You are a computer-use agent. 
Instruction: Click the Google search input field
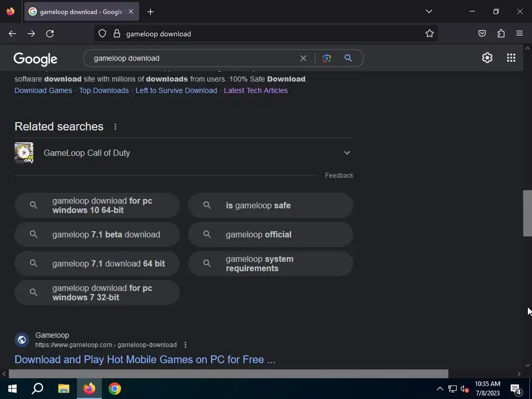pos(193,58)
